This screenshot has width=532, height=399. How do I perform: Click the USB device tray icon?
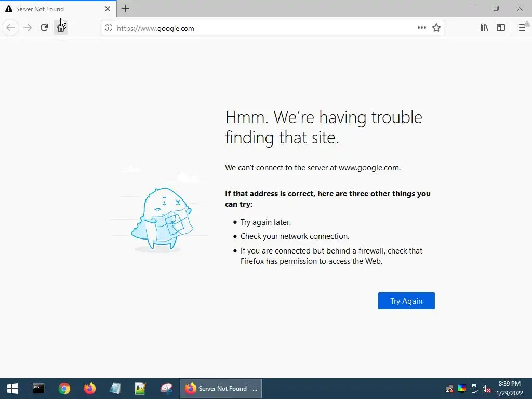tap(474, 389)
